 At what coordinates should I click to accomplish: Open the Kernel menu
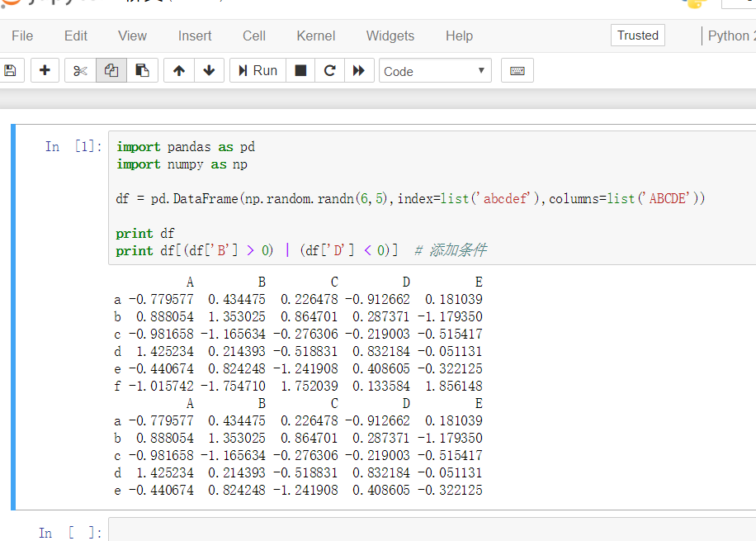[316, 36]
